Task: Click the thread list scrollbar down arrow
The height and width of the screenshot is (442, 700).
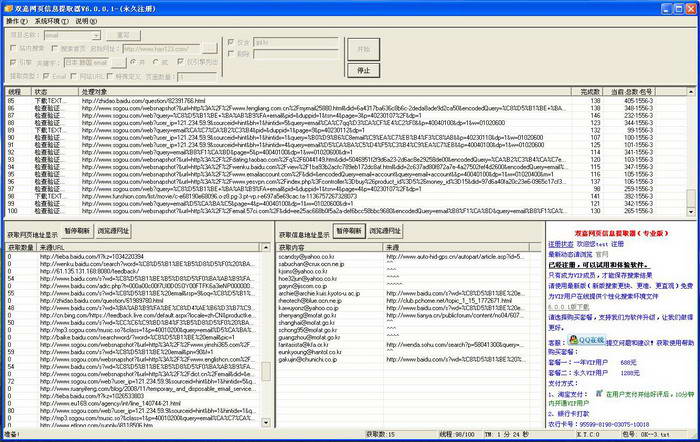Action: (x=691, y=212)
